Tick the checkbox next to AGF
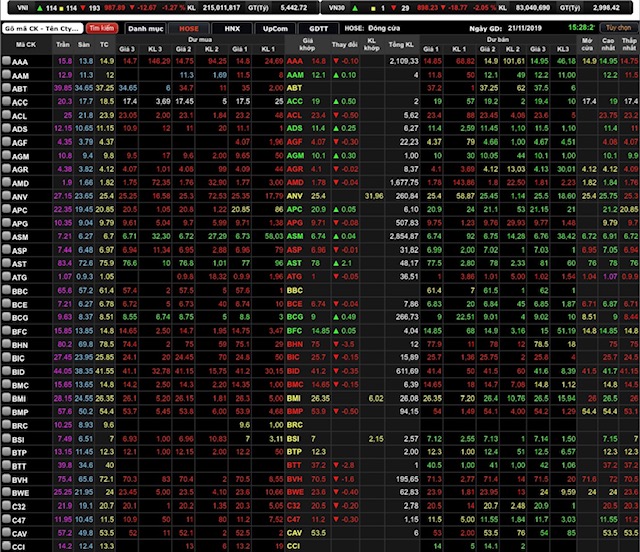This screenshot has height=552, width=640. click(6, 142)
